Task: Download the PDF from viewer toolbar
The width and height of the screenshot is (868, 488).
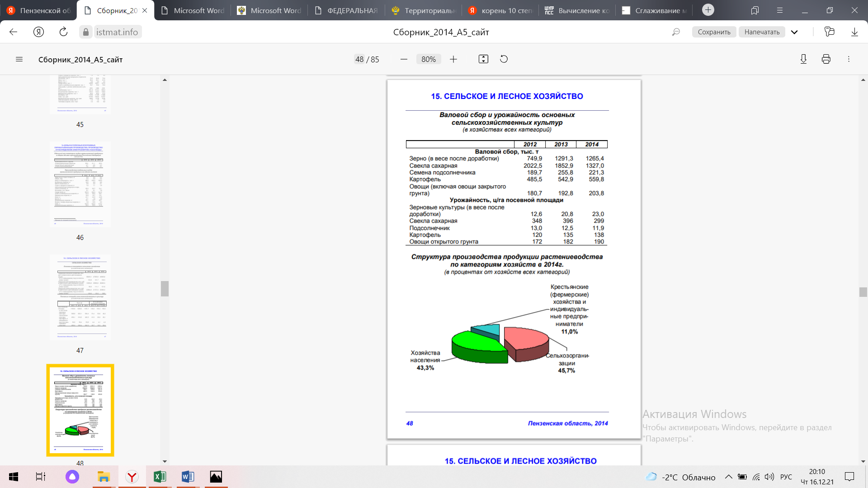Action: (x=803, y=59)
